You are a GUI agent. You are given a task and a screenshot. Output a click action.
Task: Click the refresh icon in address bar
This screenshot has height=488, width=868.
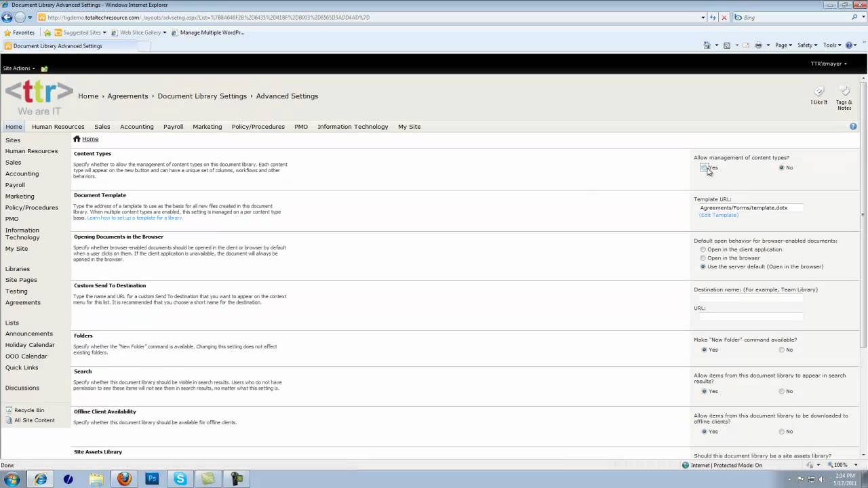[713, 18]
